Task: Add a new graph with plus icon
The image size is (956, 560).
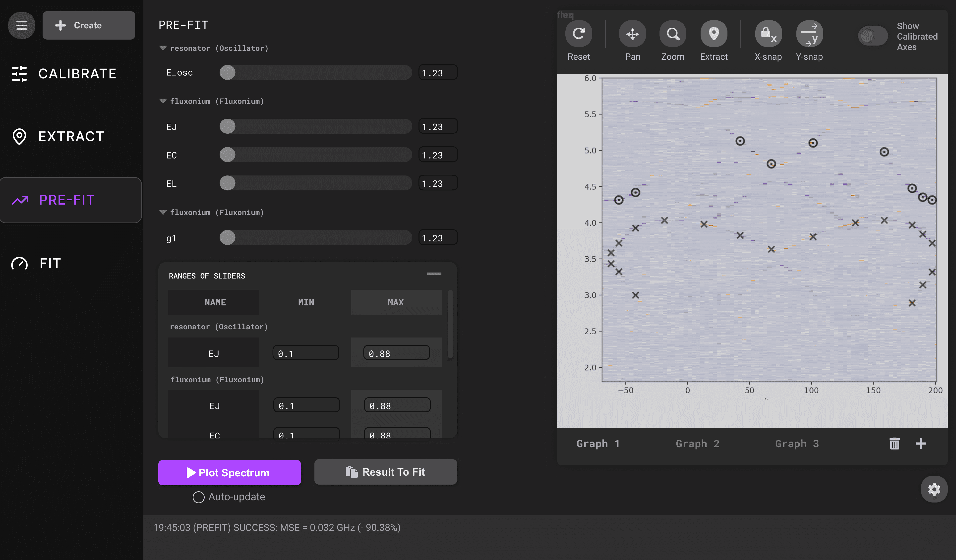Action: pyautogui.click(x=921, y=443)
